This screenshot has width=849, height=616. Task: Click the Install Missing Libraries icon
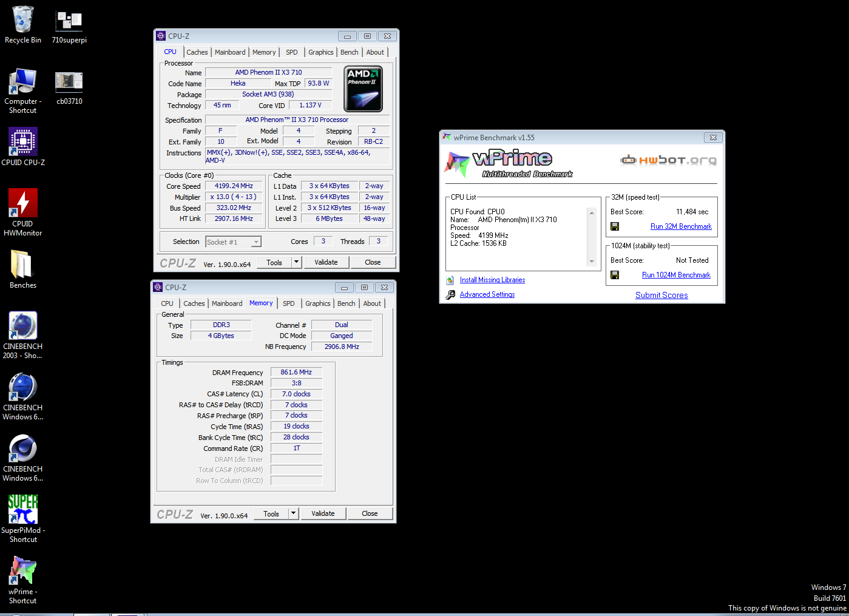pos(450,280)
